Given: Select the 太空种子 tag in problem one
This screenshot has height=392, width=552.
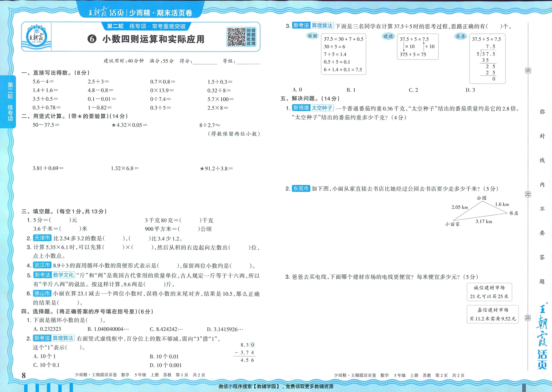Looking at the screenshot, I should pos(323,108).
